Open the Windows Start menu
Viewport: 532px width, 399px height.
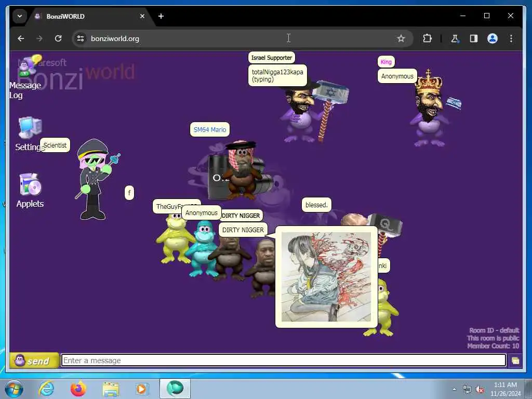click(14, 389)
